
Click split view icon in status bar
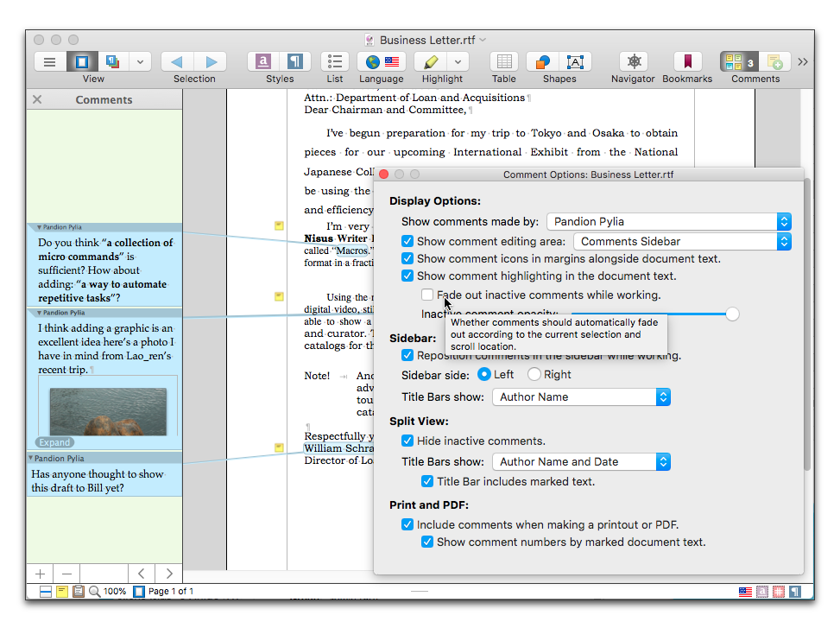click(46, 592)
